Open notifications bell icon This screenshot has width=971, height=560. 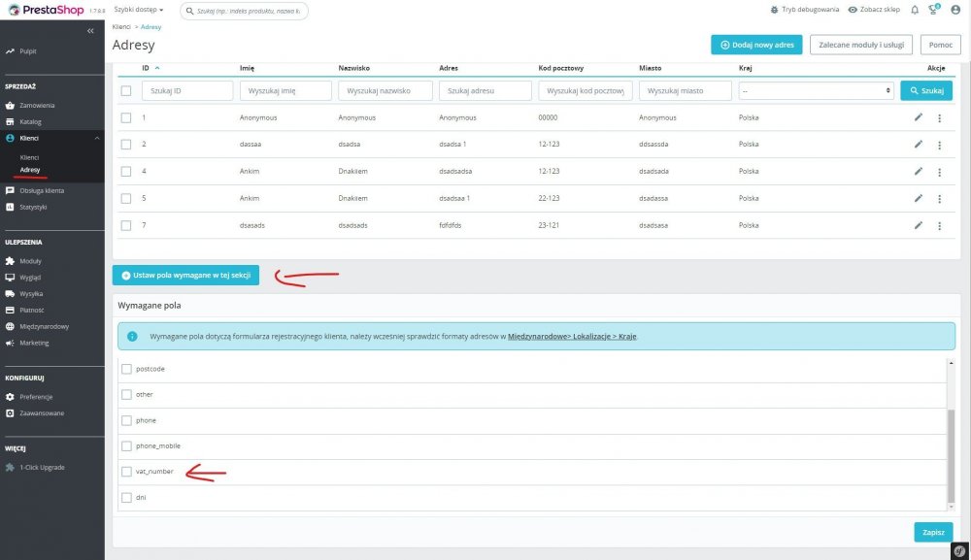(915, 10)
